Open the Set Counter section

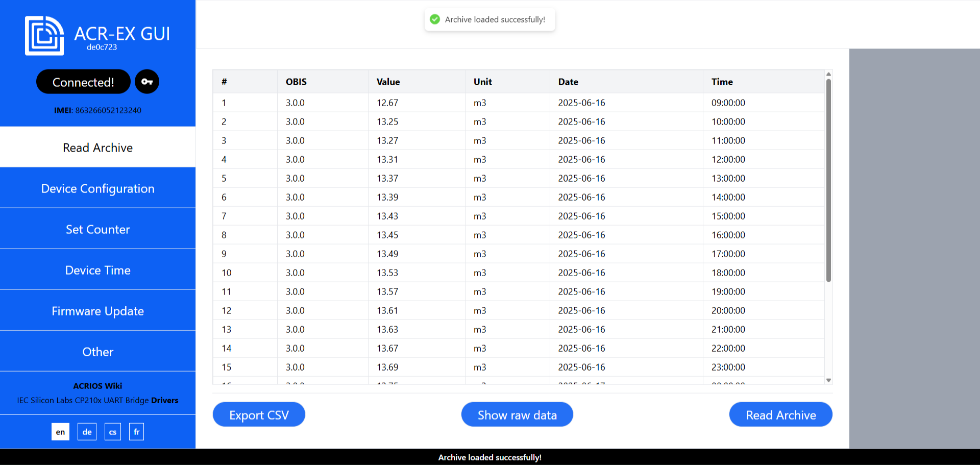(97, 229)
